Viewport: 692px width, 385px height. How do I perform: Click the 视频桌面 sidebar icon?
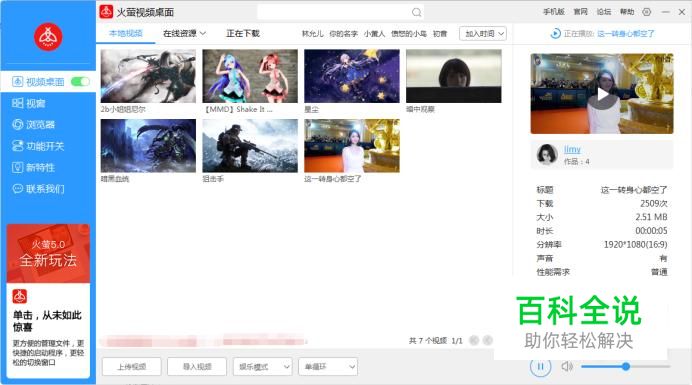click(x=17, y=82)
